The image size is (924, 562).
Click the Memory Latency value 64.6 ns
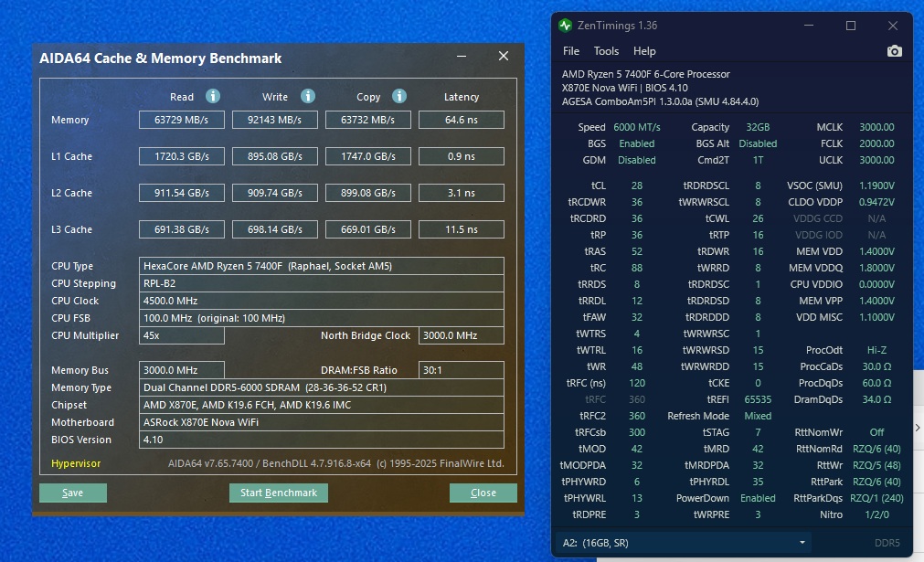click(x=462, y=120)
